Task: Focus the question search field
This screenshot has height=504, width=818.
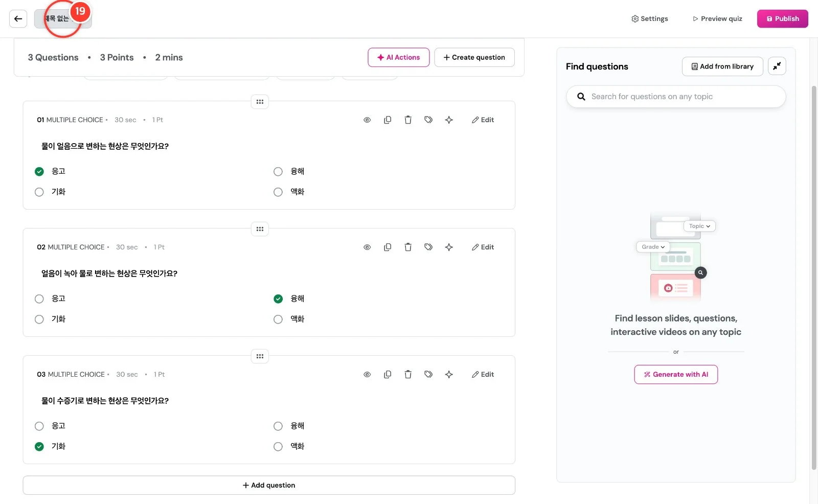Action: click(676, 97)
